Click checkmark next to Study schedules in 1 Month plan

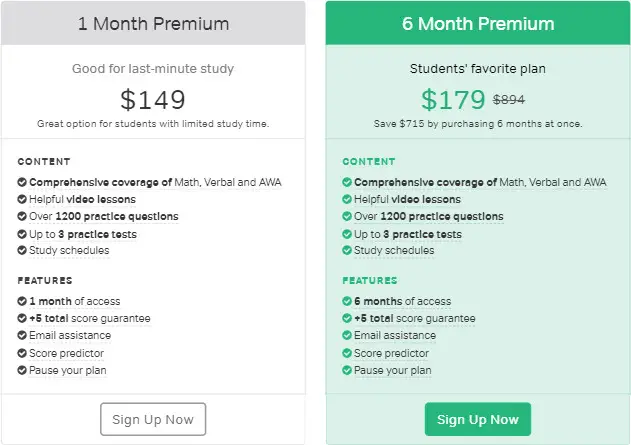[22, 250]
